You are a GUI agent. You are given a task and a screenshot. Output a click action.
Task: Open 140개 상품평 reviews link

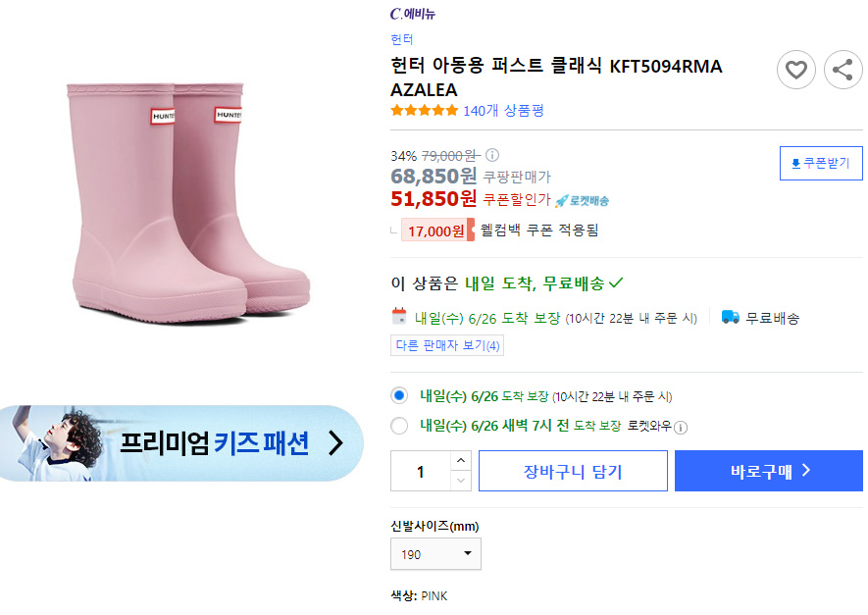[x=503, y=110]
